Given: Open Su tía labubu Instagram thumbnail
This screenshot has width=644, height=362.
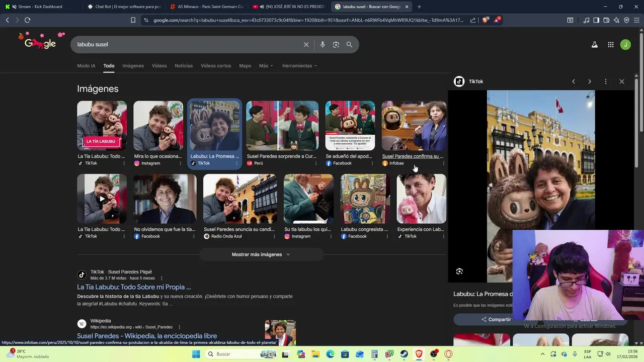Looking at the screenshot, I should 308,199.
